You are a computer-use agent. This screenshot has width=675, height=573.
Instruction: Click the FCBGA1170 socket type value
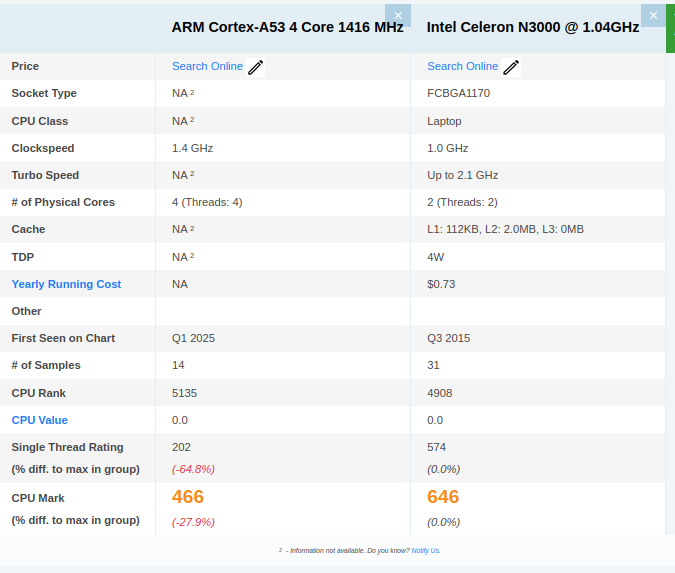(458, 93)
